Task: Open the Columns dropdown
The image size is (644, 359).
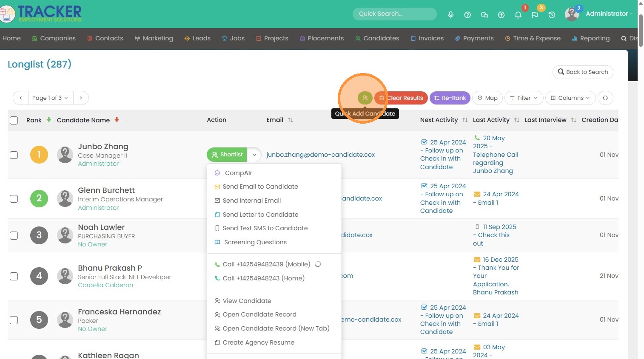Action: pos(570,98)
